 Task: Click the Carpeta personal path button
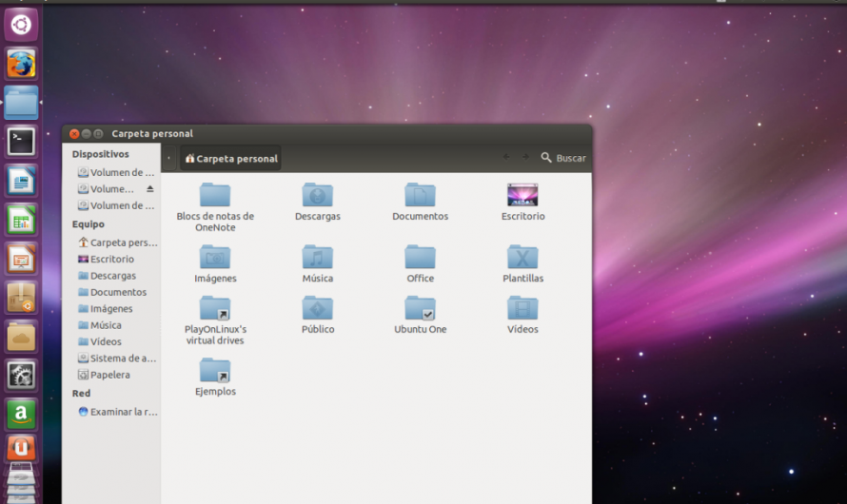(231, 159)
